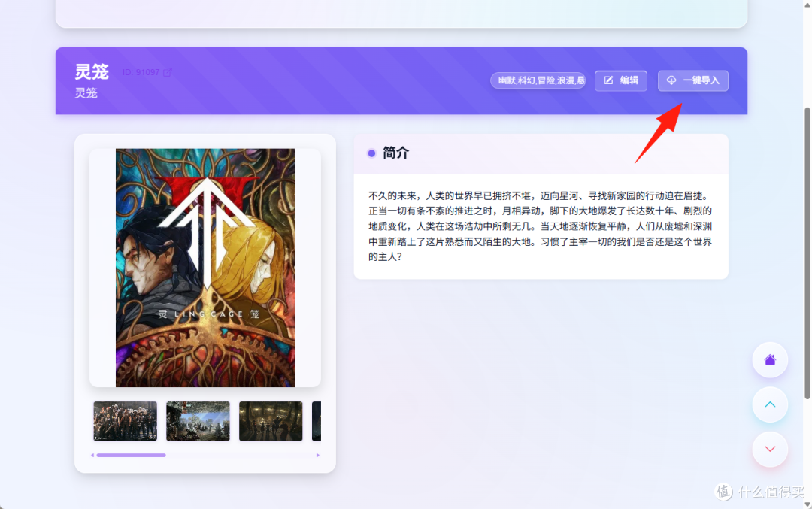Click the home floating button
Image resolution: width=812 pixels, height=509 pixels.
(x=770, y=359)
